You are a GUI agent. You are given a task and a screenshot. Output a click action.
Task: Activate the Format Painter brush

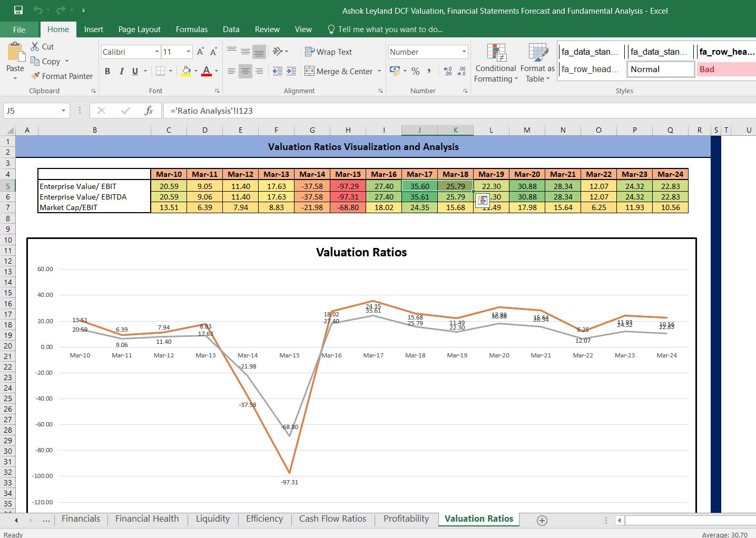36,76
